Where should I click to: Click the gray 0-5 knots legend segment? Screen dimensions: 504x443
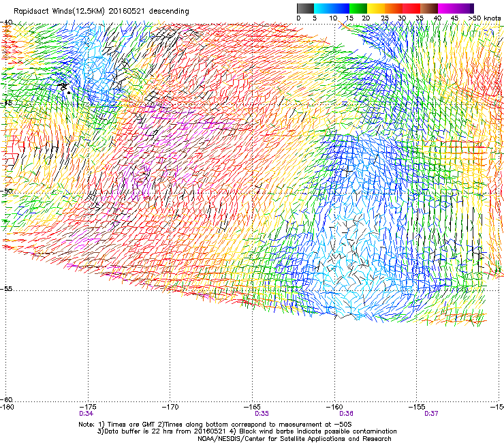(x=305, y=8)
